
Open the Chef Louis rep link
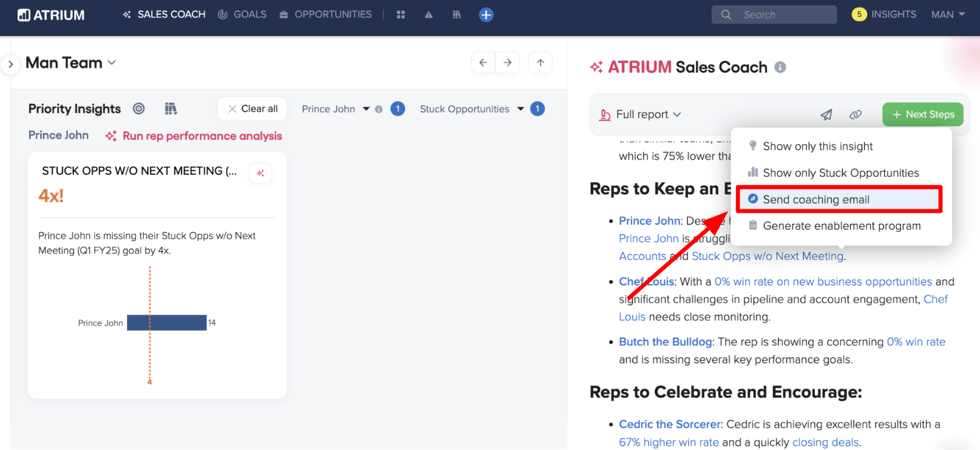click(x=647, y=282)
